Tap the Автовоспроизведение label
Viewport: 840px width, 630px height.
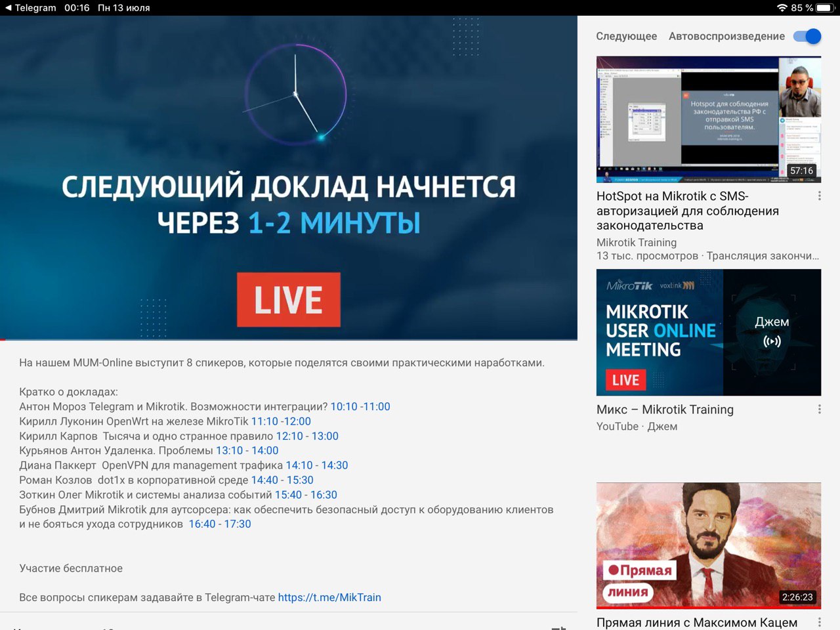(726, 36)
